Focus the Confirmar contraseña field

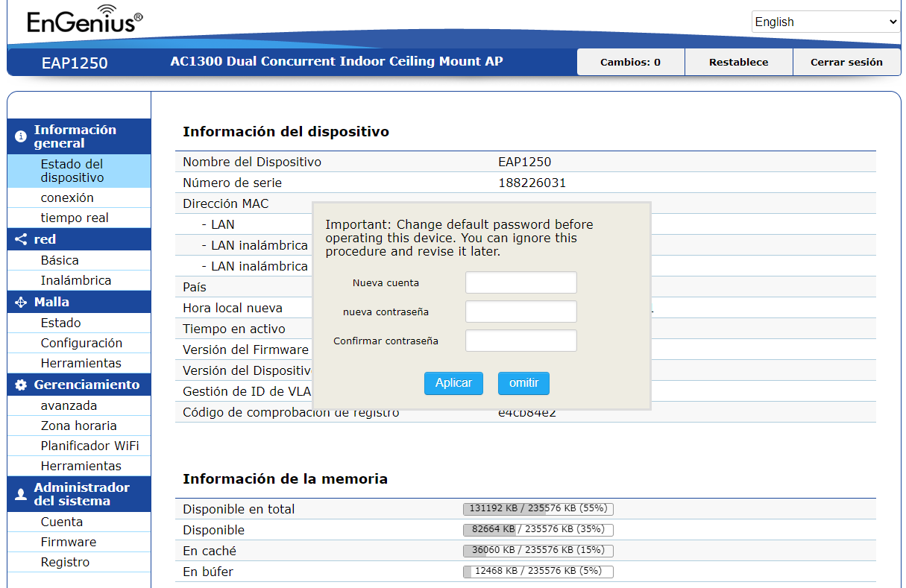pyautogui.click(x=521, y=341)
